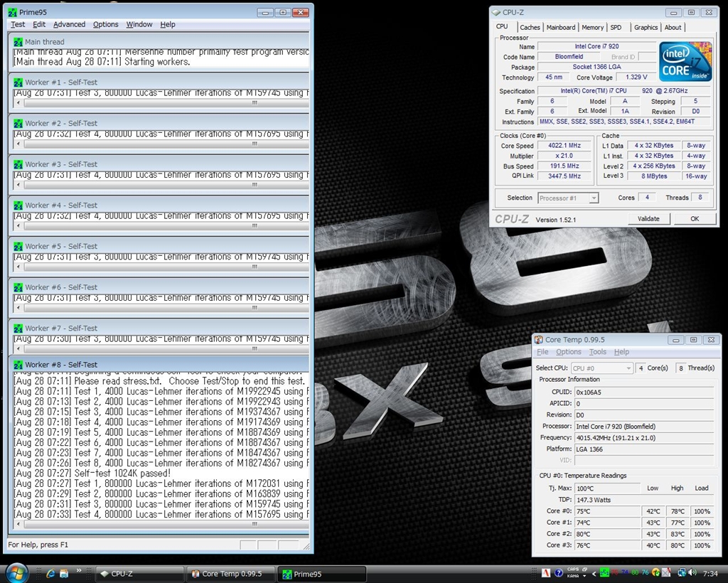
Task: Toggle the CAPS indicator on the language bar
Action: pyautogui.click(x=573, y=569)
